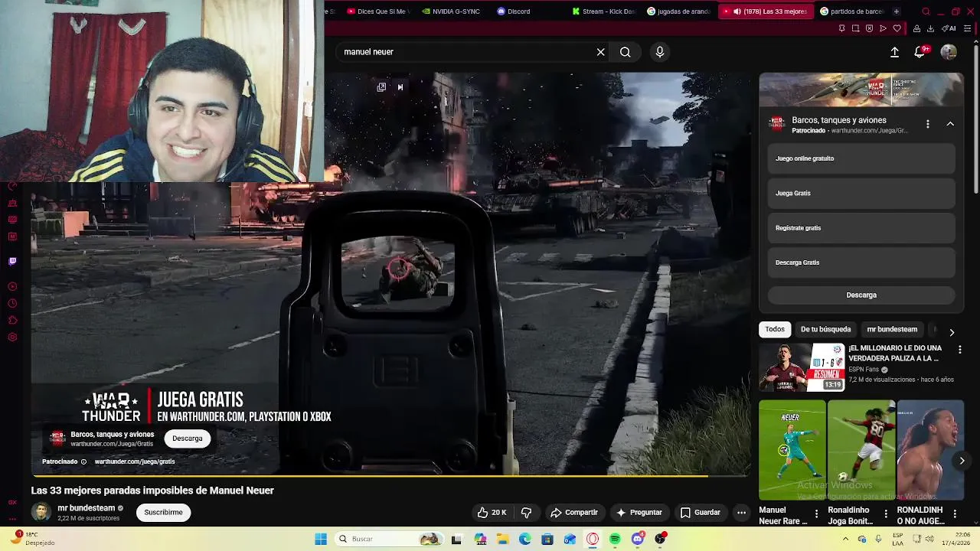Click the Descarga button on video ad overlay

tap(188, 439)
